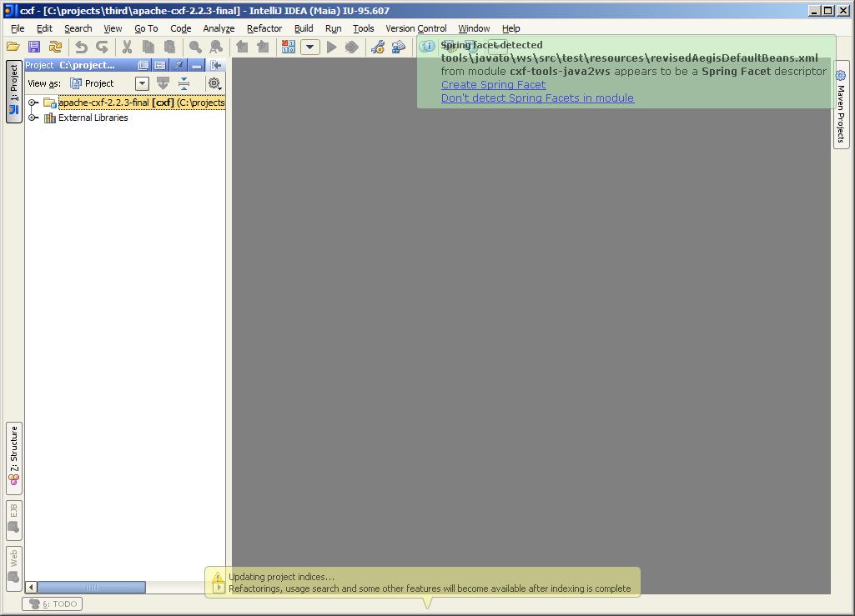
Task: Toggle the 1: Project side tab
Action: coord(13,91)
